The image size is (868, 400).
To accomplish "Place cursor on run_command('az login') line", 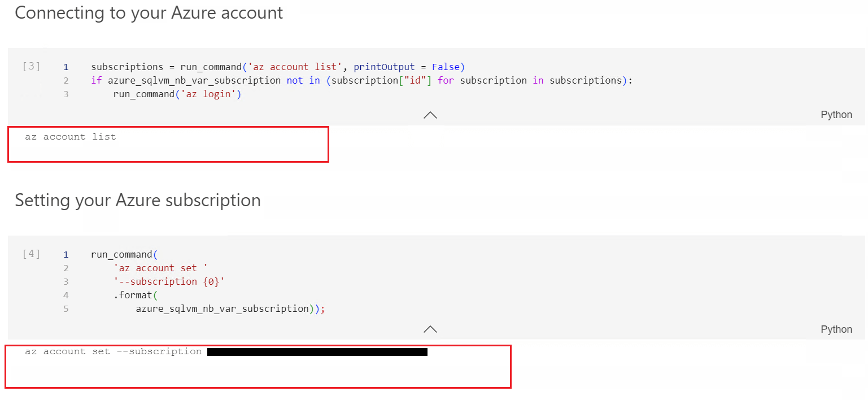I will point(177,94).
